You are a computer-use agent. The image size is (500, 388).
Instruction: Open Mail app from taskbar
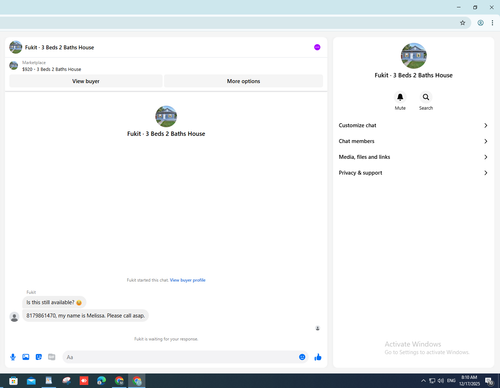click(x=31, y=381)
